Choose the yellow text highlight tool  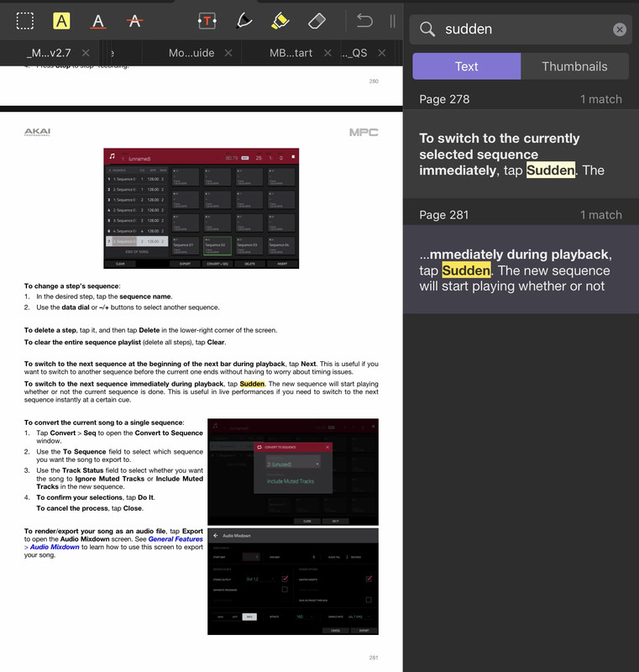(x=61, y=20)
